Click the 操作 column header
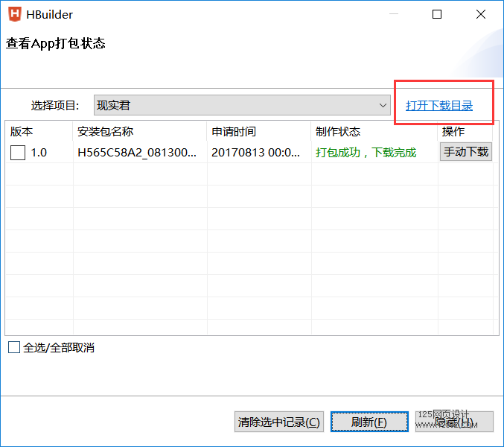 [453, 132]
